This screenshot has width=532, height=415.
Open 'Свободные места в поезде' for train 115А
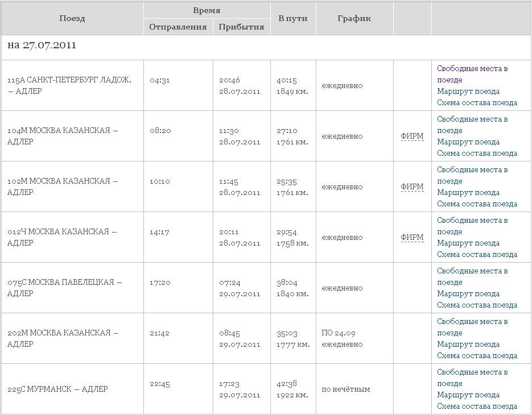472,69
